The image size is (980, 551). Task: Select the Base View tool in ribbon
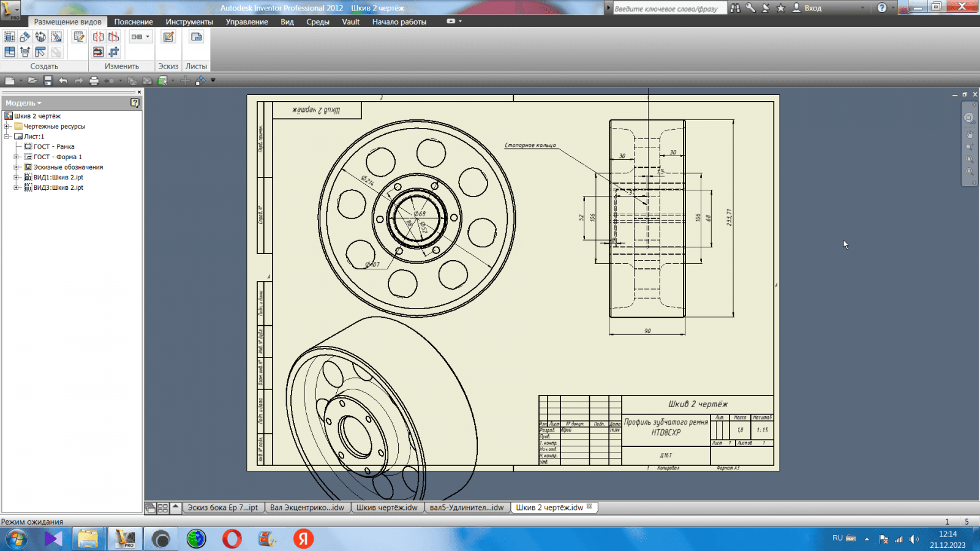coord(10,37)
